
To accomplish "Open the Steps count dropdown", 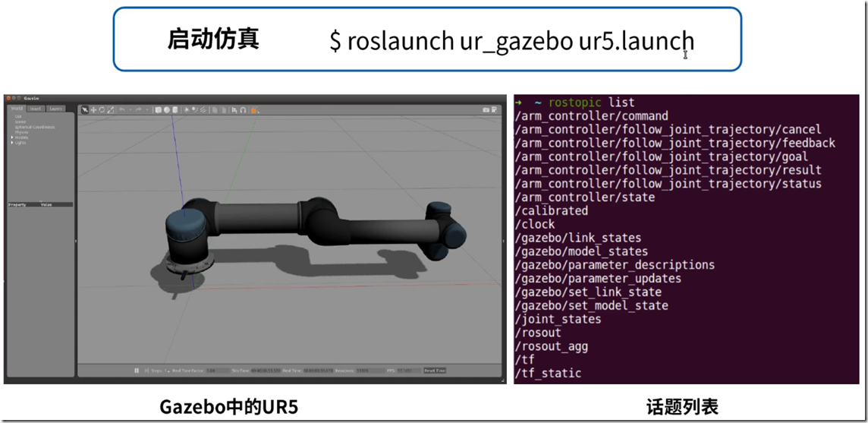I will point(167,371).
